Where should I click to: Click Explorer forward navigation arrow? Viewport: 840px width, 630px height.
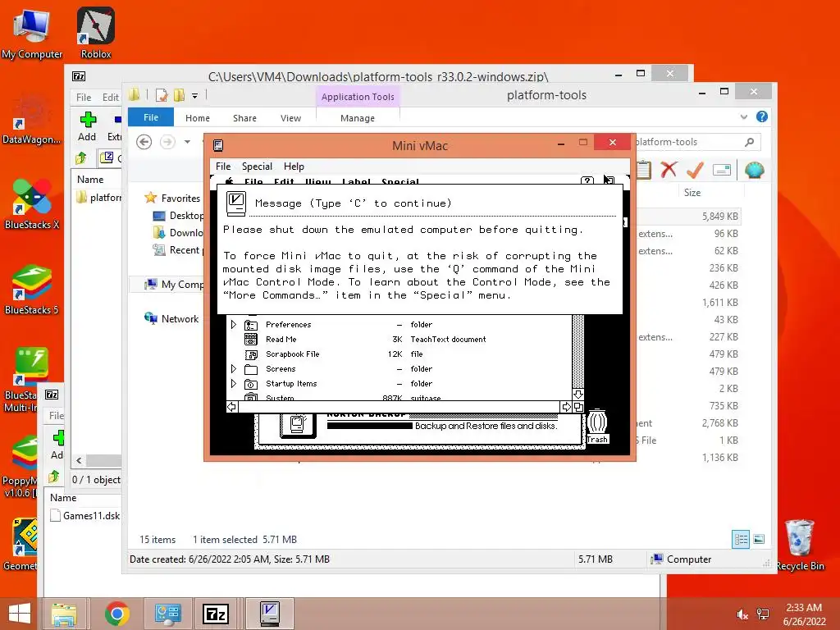coord(167,142)
